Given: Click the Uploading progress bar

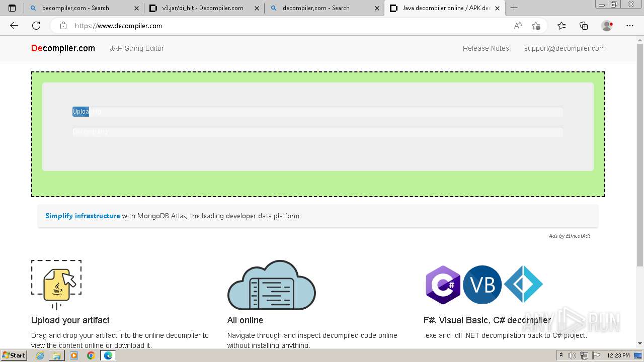Looking at the screenshot, I should coord(317,112).
